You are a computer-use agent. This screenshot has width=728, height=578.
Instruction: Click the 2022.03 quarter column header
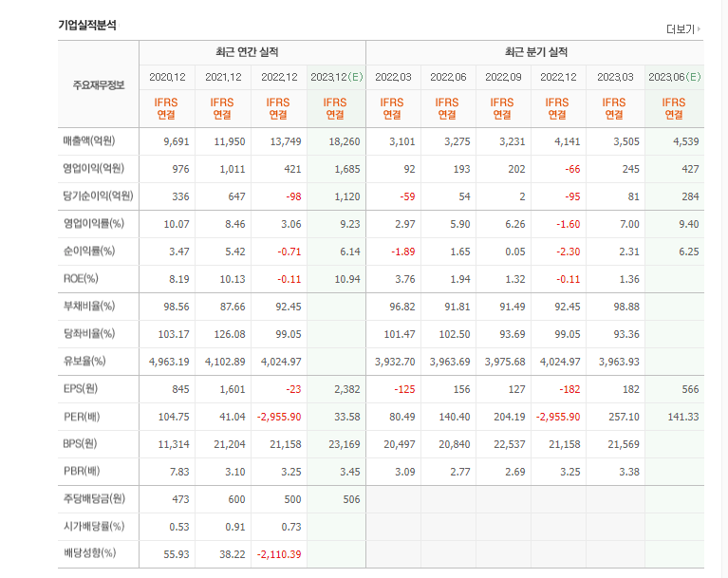tap(393, 77)
